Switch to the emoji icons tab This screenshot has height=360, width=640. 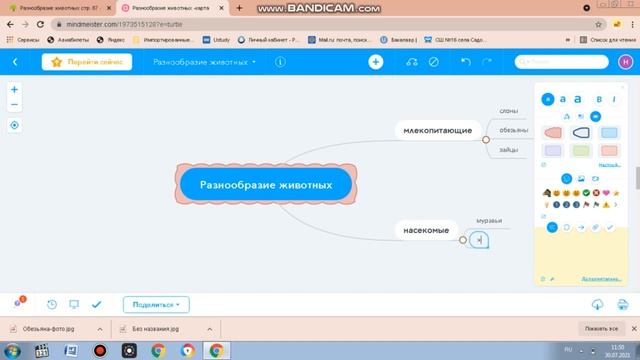(567, 178)
